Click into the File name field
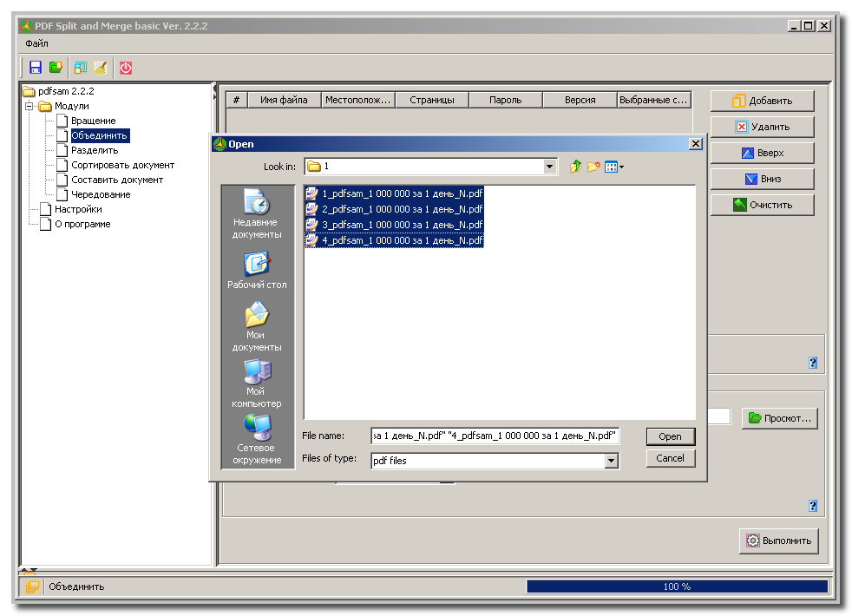 (x=495, y=436)
